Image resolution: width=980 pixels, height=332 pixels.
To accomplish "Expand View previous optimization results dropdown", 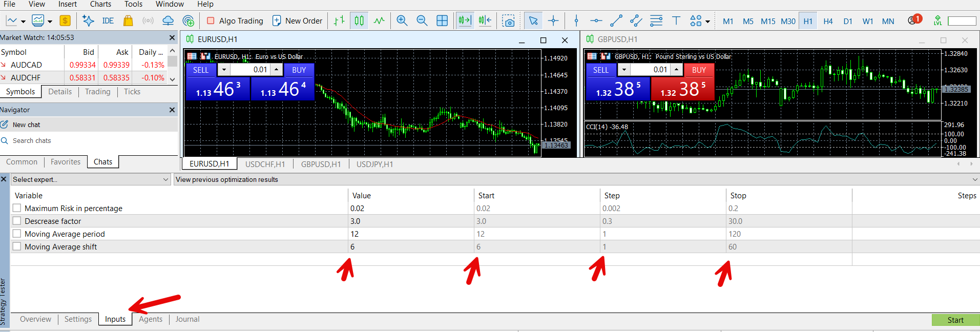I will (577, 179).
